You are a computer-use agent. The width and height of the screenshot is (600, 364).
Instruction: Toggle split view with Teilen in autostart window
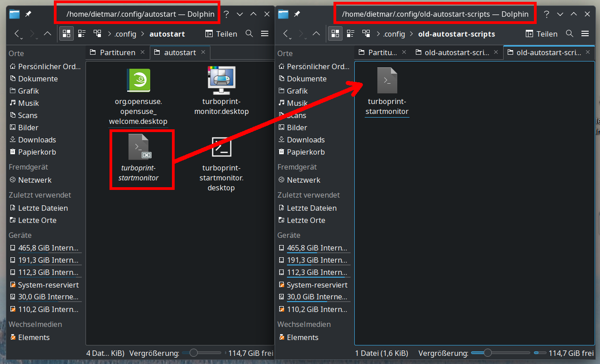(221, 33)
